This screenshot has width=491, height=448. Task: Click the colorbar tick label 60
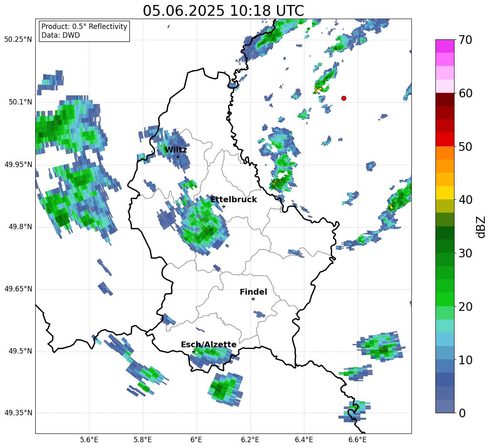[x=465, y=93]
